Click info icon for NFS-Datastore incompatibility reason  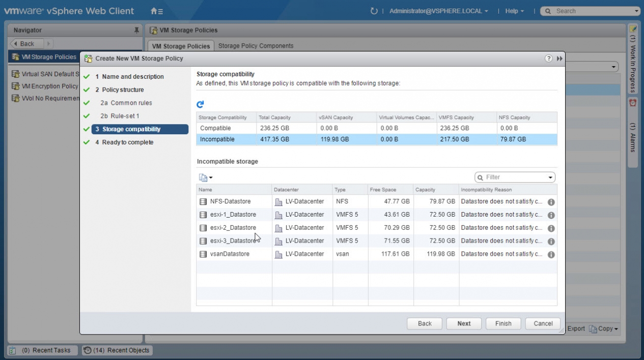[x=551, y=202]
